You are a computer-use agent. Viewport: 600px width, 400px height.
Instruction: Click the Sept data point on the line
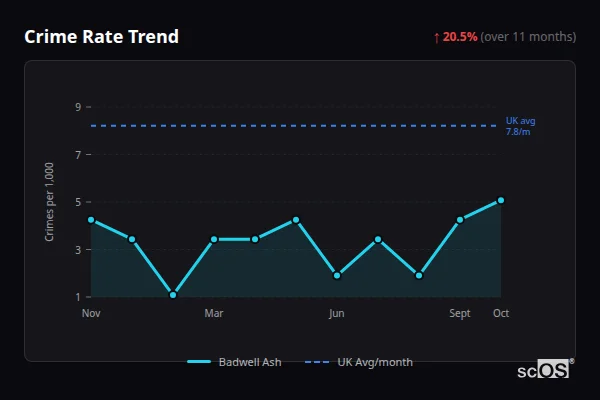(460, 220)
